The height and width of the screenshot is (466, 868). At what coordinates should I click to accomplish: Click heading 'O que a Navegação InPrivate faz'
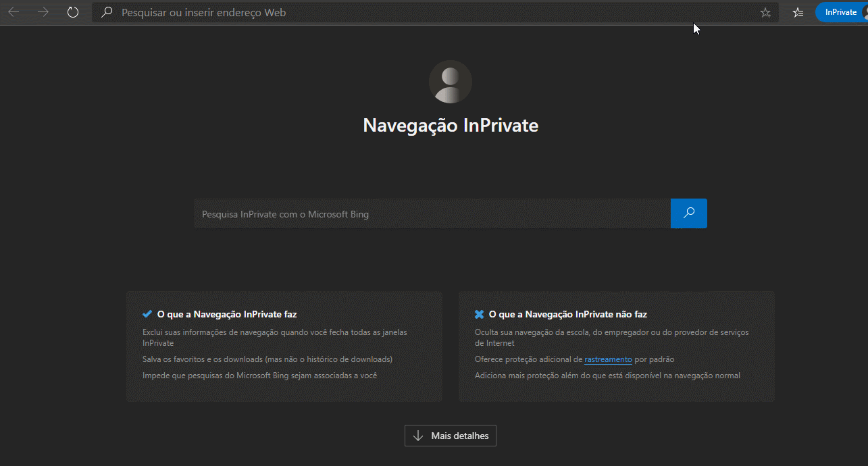[x=227, y=314]
